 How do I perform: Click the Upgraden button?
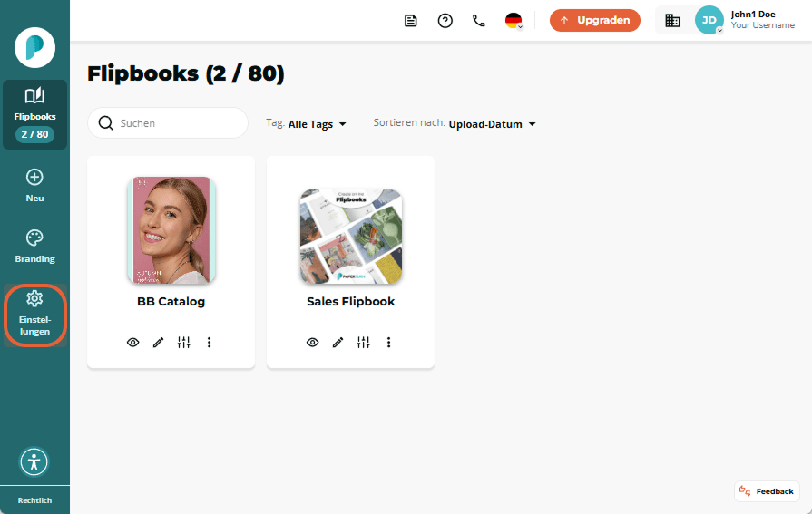(595, 20)
